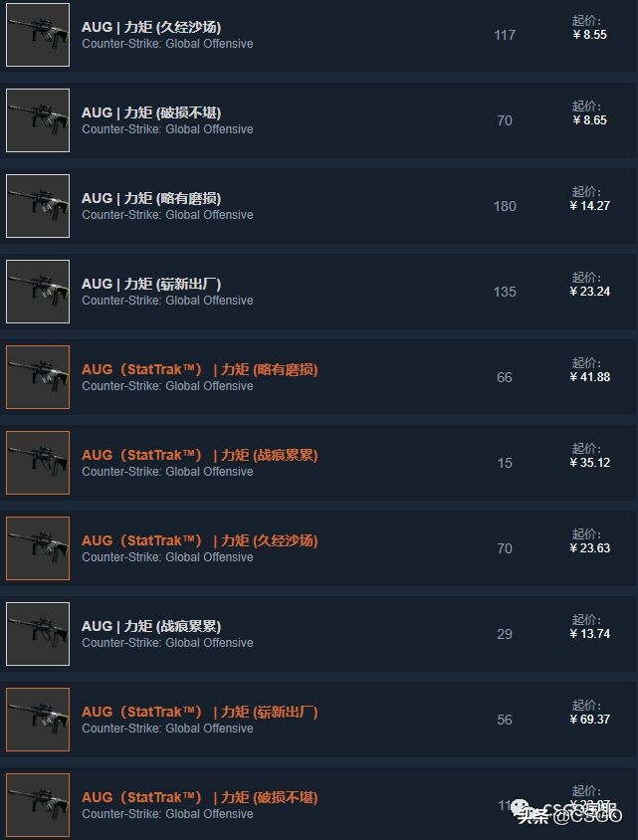Open the AUG | 力矩 (破损不堪) listing title
Viewport: 638px width, 840px height.
[151, 113]
